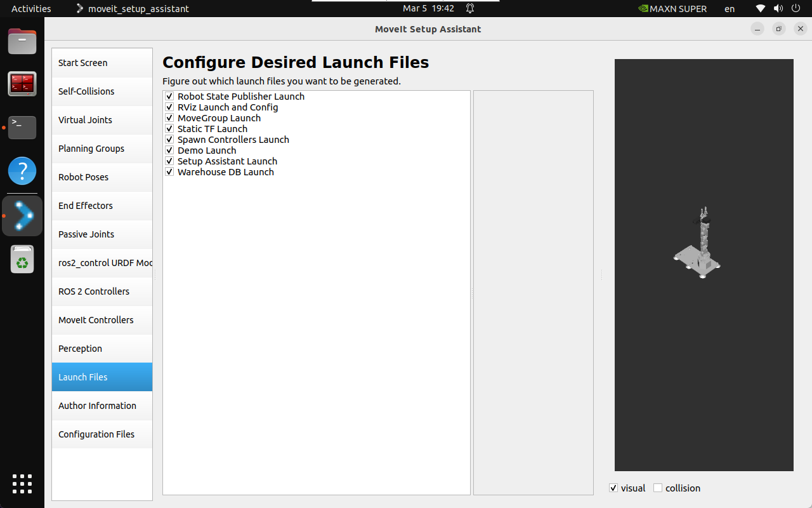Open the Help question mark icon

[x=22, y=171]
